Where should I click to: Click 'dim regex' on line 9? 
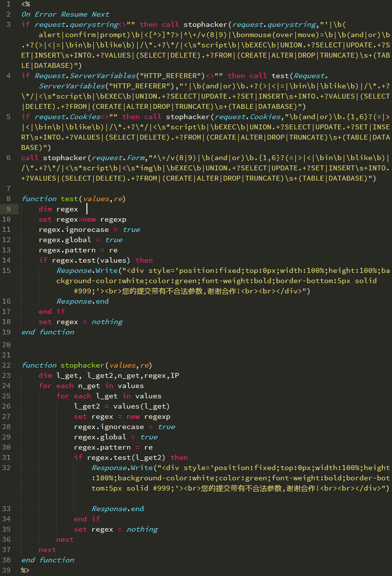tap(58, 209)
